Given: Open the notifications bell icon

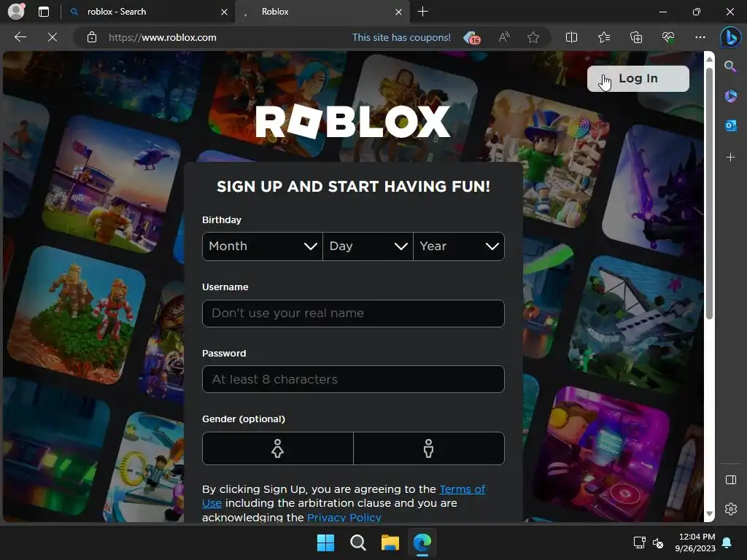Looking at the screenshot, I should [x=727, y=542].
